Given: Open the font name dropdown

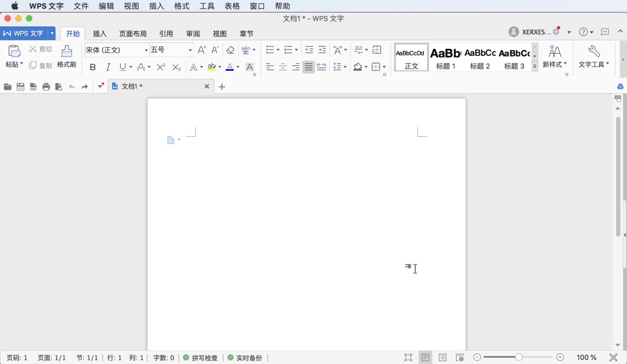Looking at the screenshot, I should 146,50.
